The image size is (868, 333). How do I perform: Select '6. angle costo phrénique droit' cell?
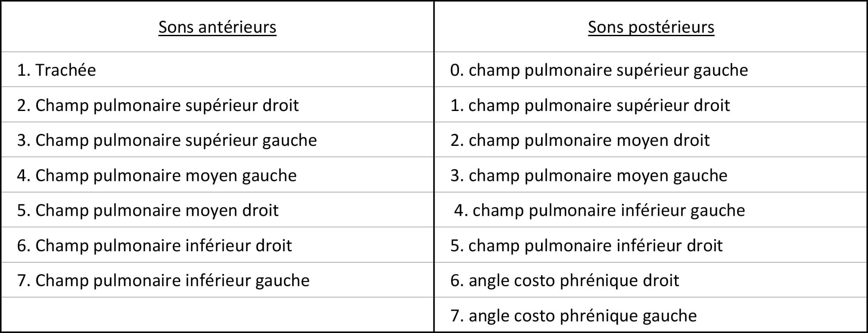click(651, 280)
